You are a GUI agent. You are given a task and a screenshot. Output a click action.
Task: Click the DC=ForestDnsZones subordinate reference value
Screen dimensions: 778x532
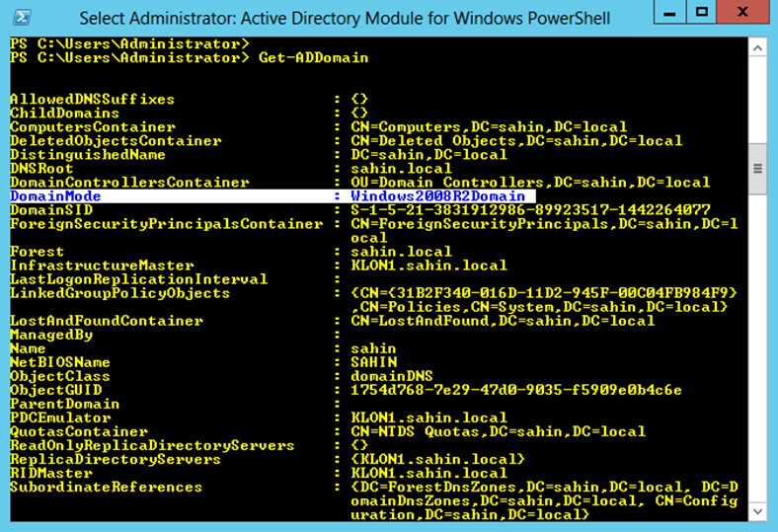(544, 501)
